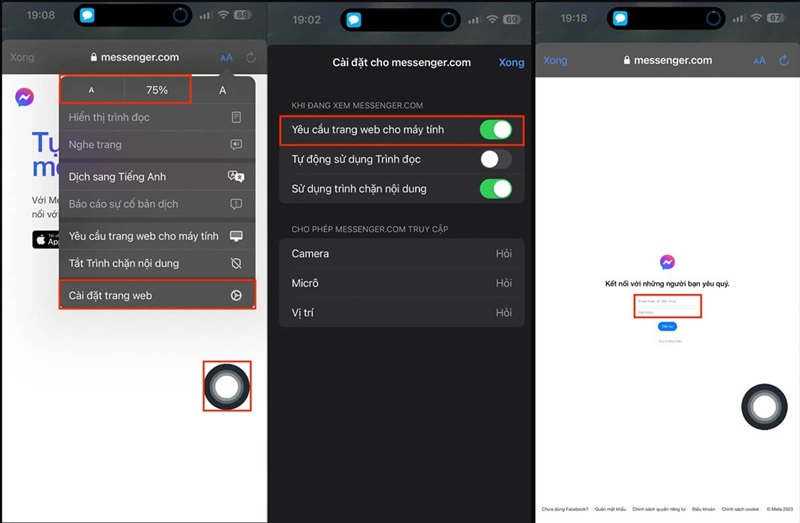Screen dimensions: 800x523
Task: Click the © Meta 2023 footer text
Action: [x=780, y=509]
